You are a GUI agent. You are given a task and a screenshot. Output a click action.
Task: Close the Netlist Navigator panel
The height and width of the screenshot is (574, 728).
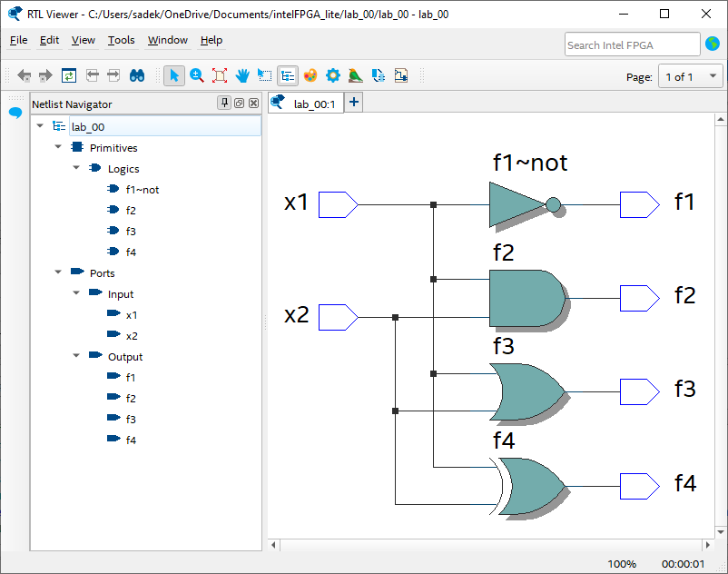pyautogui.click(x=253, y=104)
